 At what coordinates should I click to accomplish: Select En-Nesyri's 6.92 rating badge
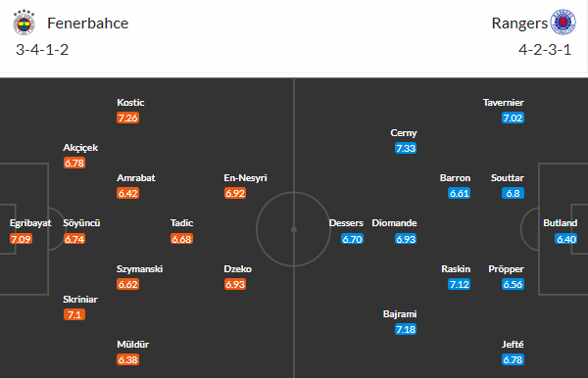[x=235, y=193]
